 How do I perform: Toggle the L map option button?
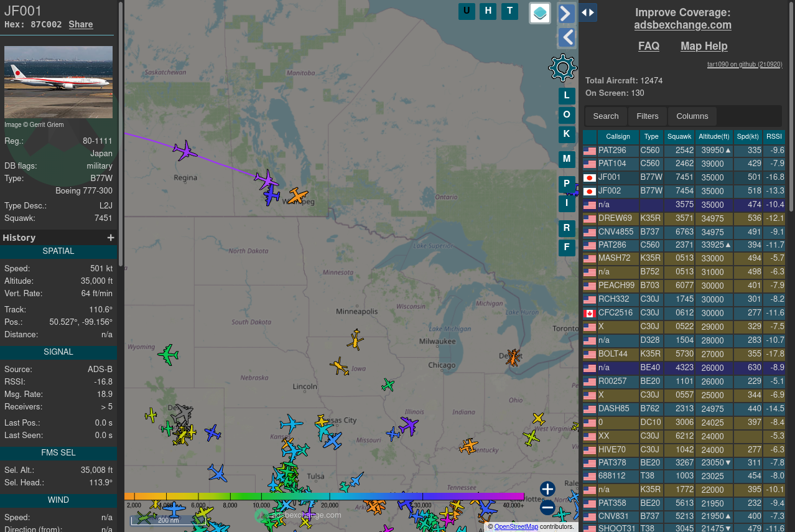tap(567, 96)
